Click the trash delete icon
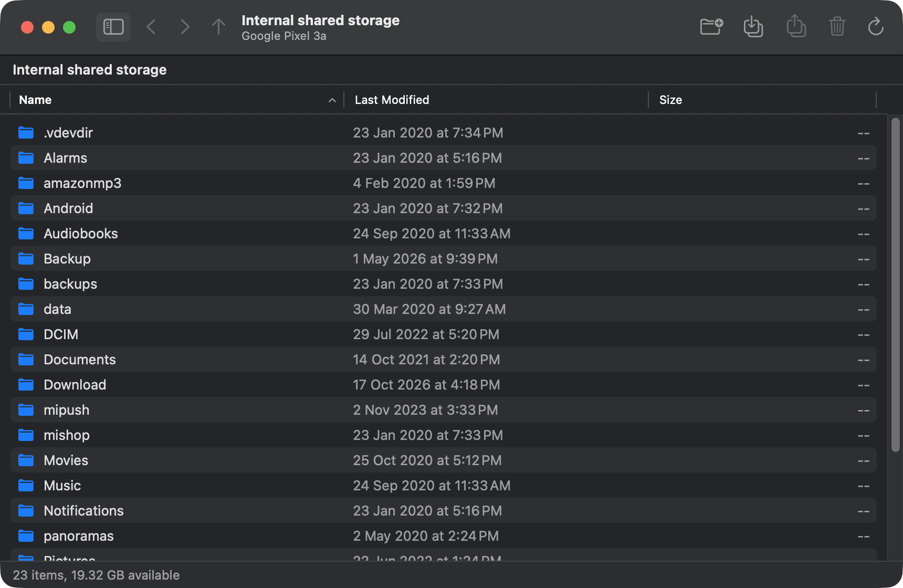The width and height of the screenshot is (903, 588). coord(837,26)
